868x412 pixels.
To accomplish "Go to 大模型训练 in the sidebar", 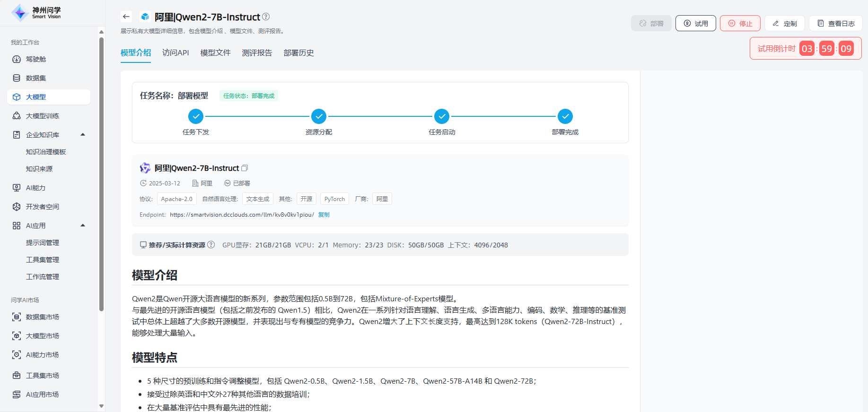I will point(42,116).
